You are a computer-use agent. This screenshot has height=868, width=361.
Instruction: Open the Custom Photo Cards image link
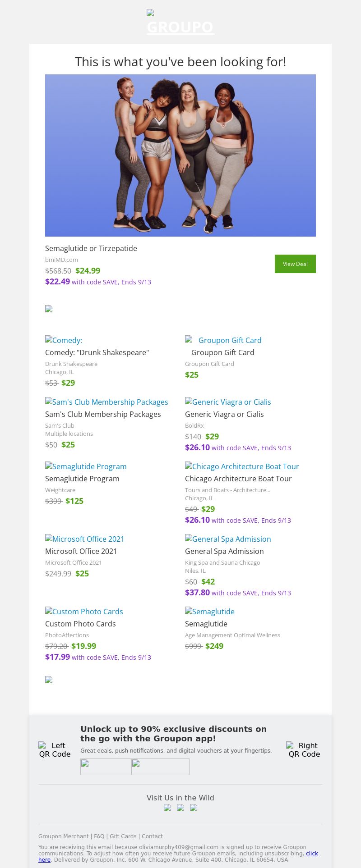pos(84,612)
